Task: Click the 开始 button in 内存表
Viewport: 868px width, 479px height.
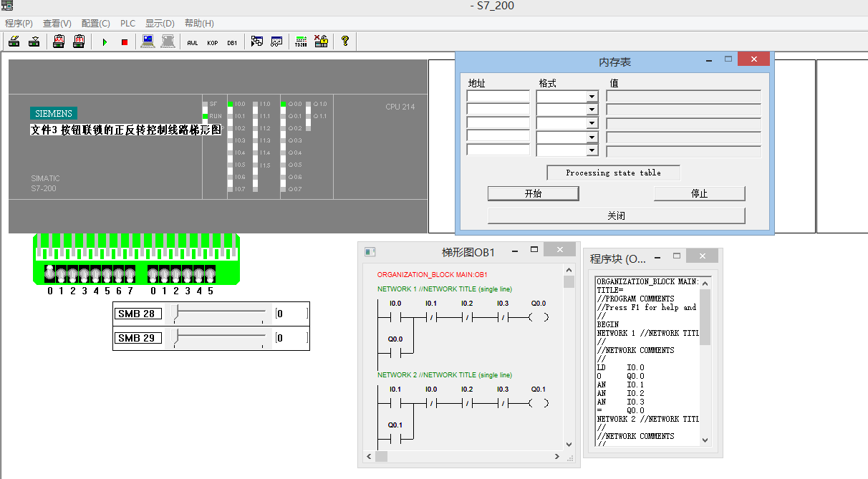Action: pyautogui.click(x=533, y=193)
